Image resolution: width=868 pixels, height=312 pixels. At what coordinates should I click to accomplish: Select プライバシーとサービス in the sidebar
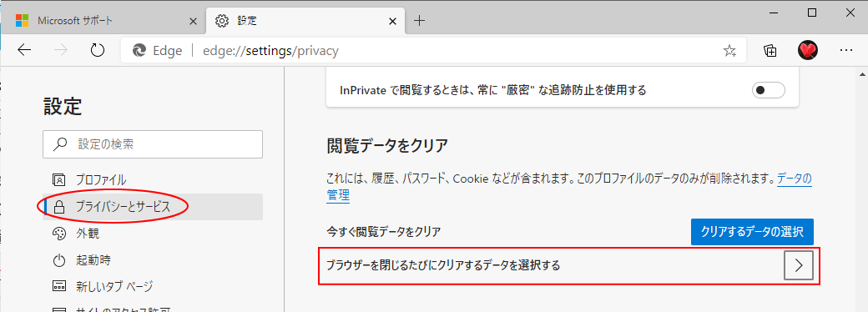click(x=152, y=207)
